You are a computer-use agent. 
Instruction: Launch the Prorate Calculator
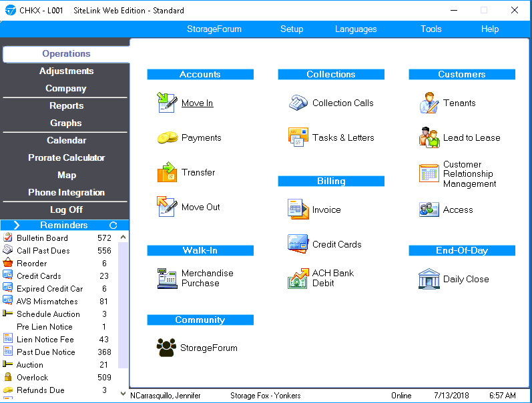[x=66, y=157]
